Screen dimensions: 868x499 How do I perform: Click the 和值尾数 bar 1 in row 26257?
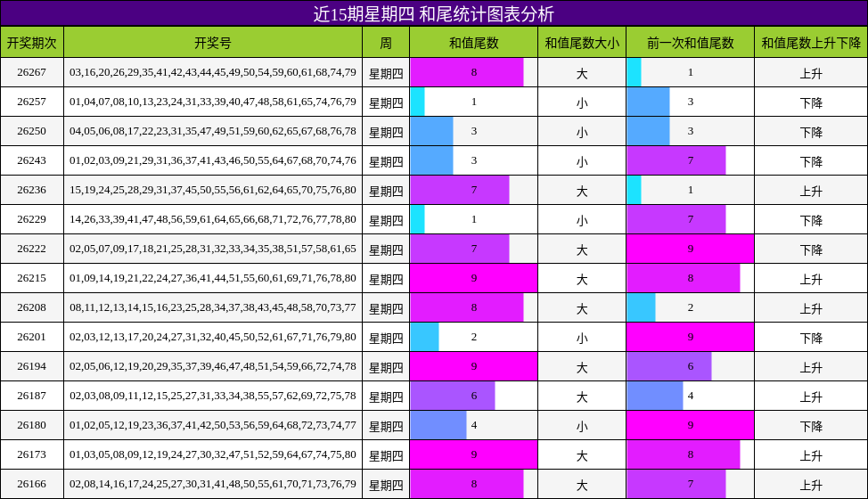click(x=417, y=102)
